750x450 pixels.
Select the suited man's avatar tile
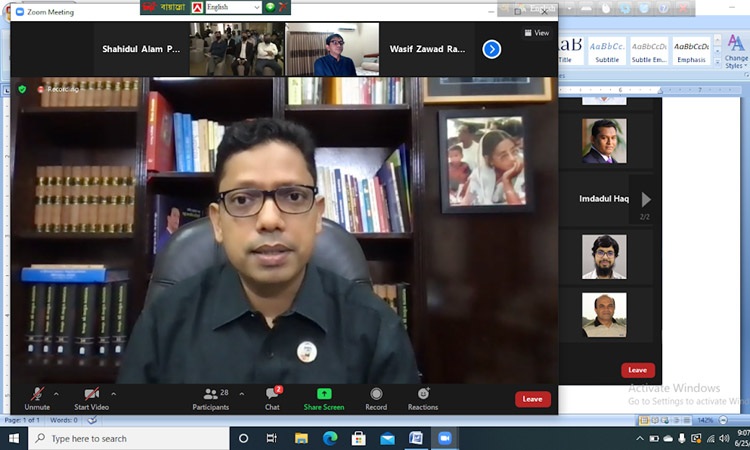click(x=604, y=141)
